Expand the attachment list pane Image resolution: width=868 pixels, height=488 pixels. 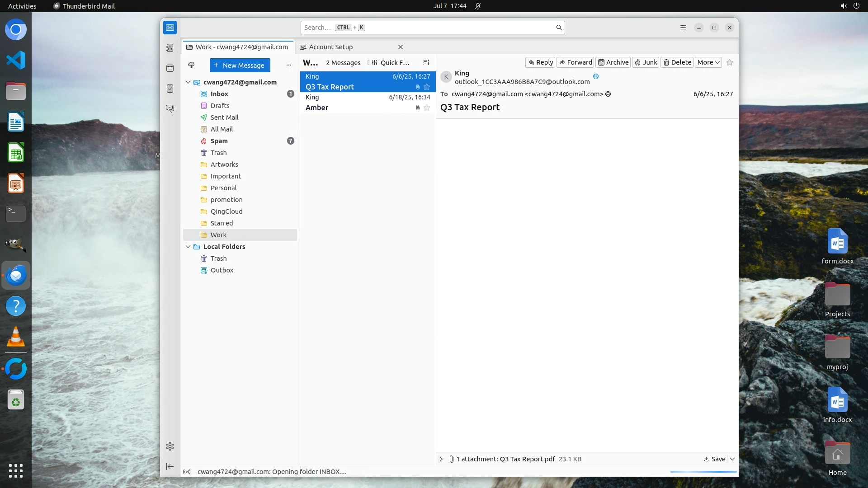441,459
